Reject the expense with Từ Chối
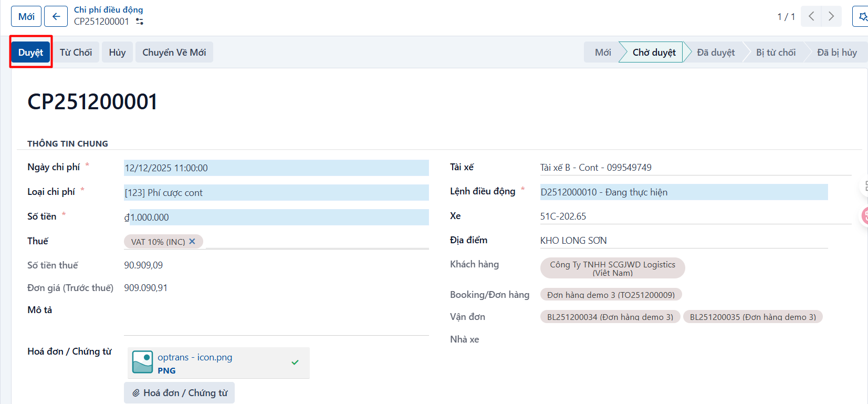 pos(76,52)
